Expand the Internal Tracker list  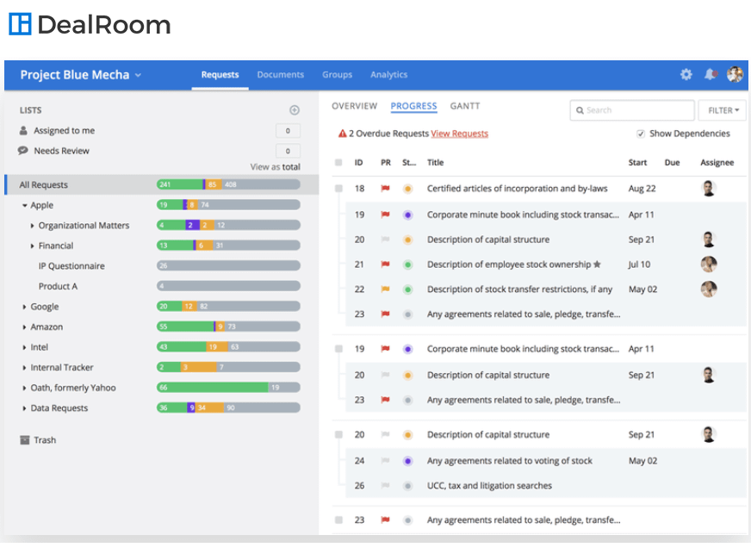point(24,367)
